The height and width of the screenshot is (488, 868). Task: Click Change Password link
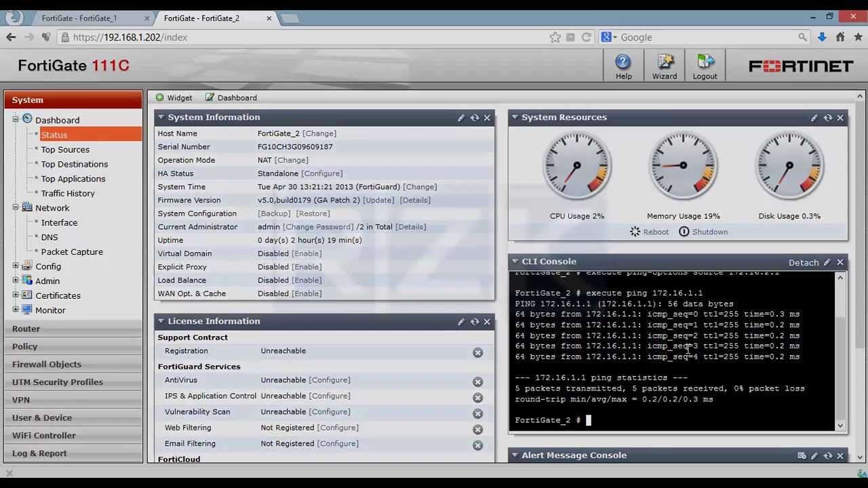point(318,227)
